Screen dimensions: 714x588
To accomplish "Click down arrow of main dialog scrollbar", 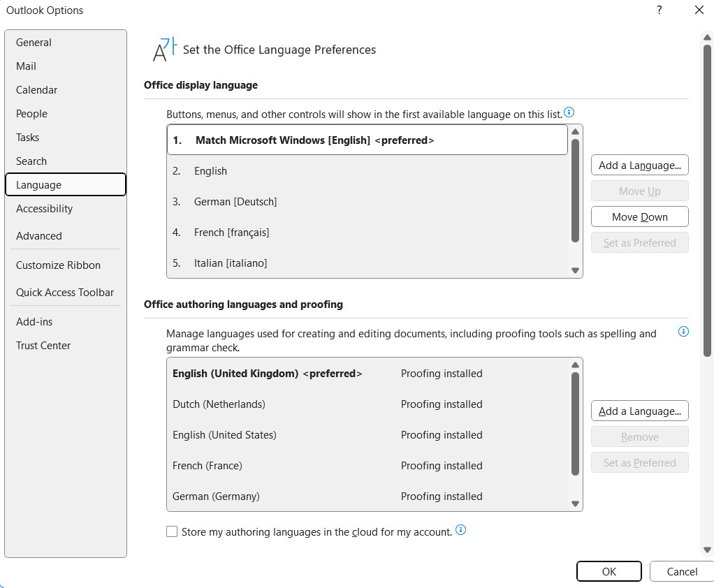I will pyautogui.click(x=707, y=550).
